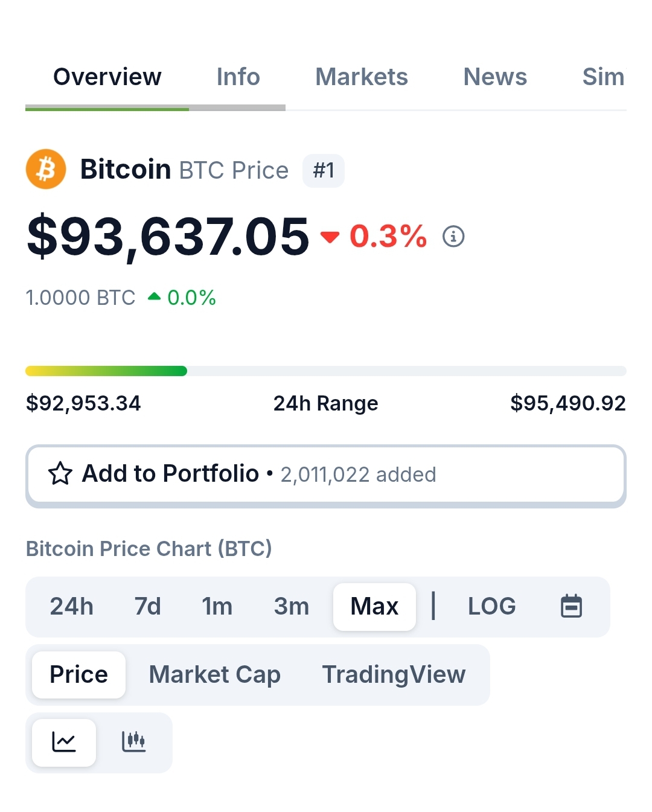Switch to line chart view icon
Screen dimensions: 652x812
[64, 742]
